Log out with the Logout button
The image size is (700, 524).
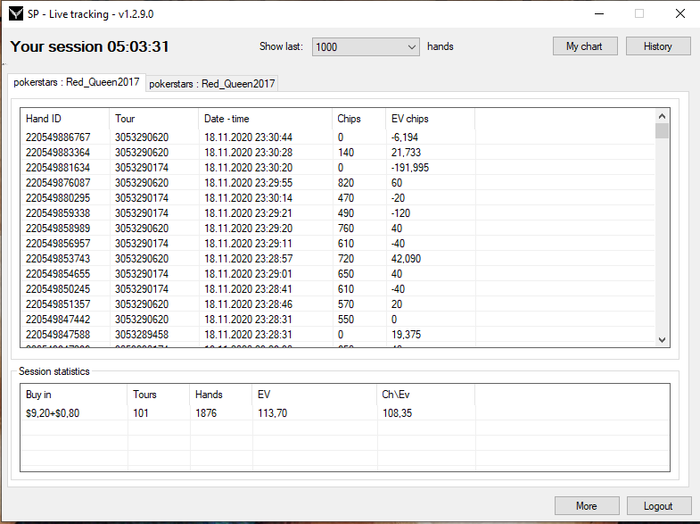659,506
